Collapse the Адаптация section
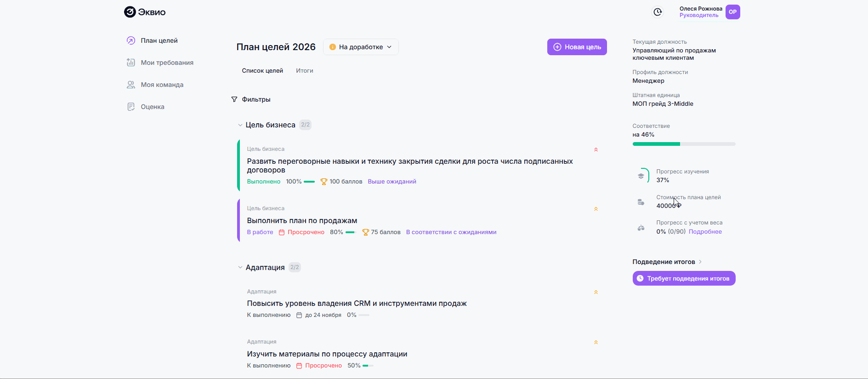Screen dimensions: 868x379 coord(240,268)
